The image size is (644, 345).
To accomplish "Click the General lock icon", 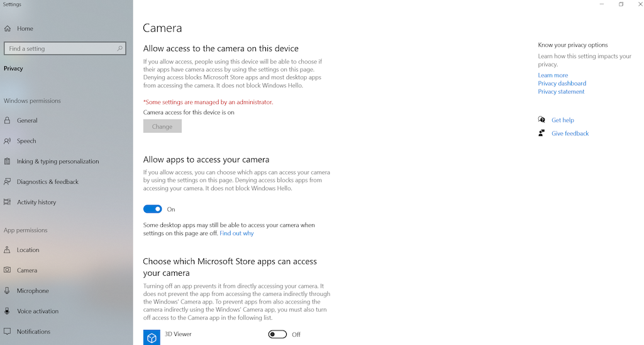I will coord(8,120).
